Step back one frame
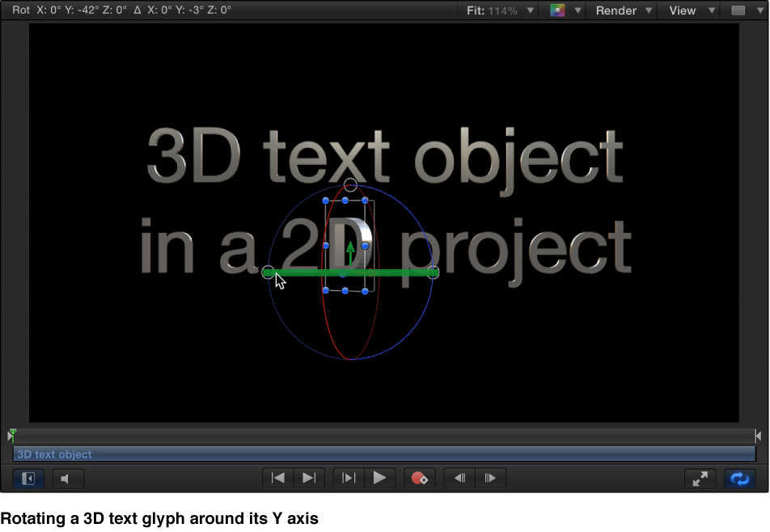Viewport: 770px width, 532px height. [x=458, y=478]
